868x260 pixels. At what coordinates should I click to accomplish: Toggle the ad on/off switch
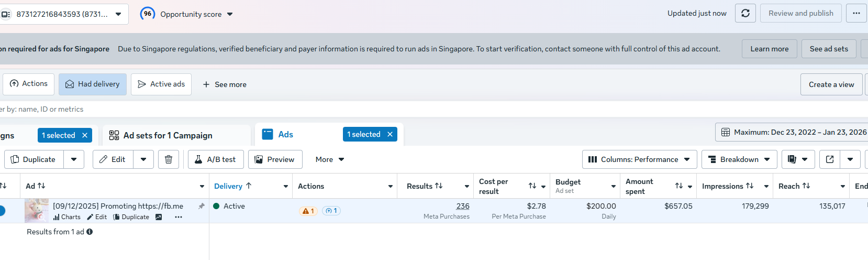pos(2,211)
